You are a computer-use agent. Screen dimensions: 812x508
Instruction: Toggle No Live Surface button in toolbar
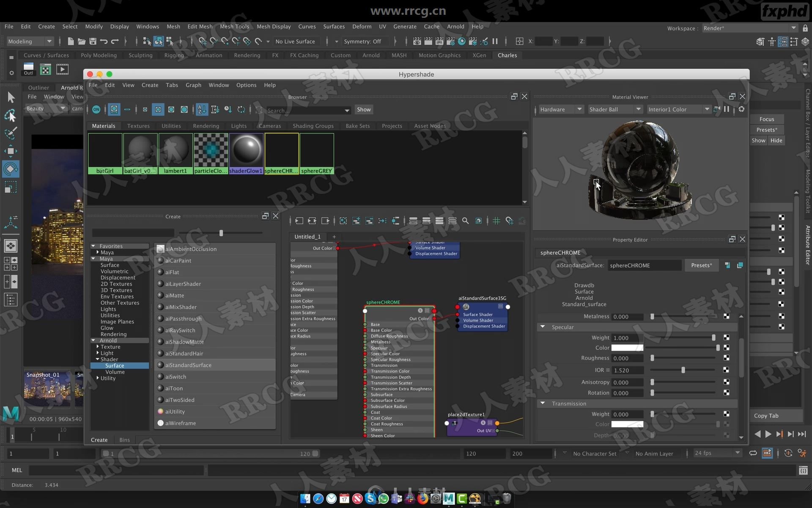295,41
